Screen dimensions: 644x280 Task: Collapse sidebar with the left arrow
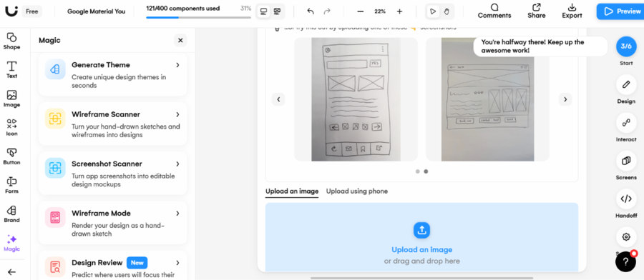[11, 272]
